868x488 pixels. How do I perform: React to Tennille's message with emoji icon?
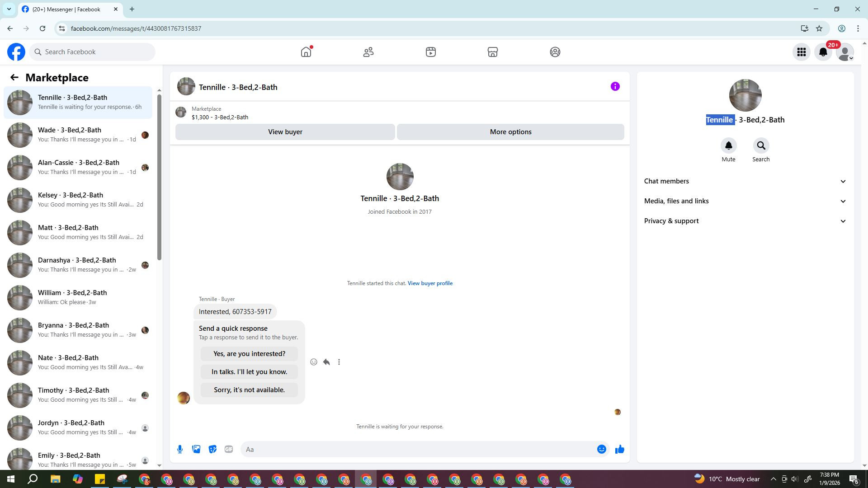(314, 362)
